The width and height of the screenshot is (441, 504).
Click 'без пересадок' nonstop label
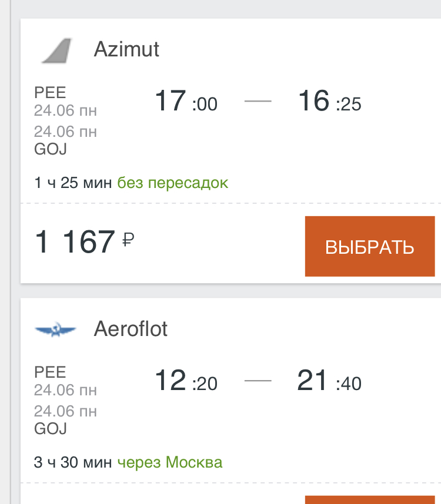pyautogui.click(x=172, y=183)
